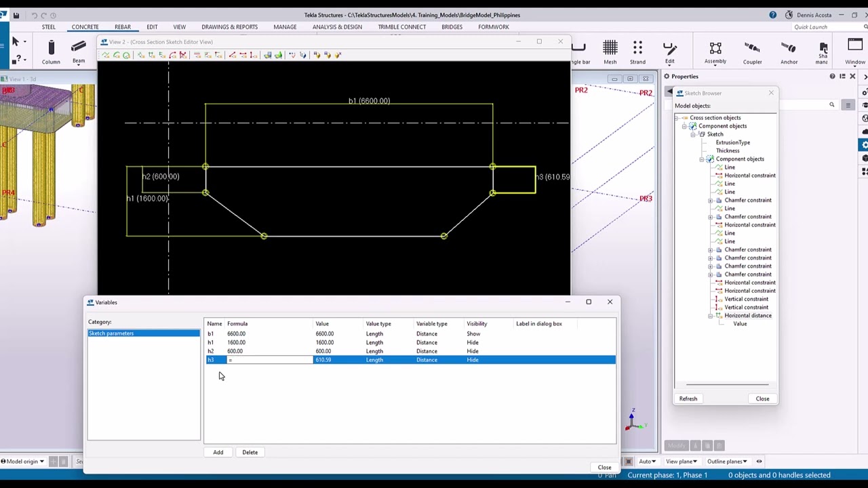Click the save icon in title bar
This screenshot has height=488, width=868.
pyautogui.click(x=16, y=15)
